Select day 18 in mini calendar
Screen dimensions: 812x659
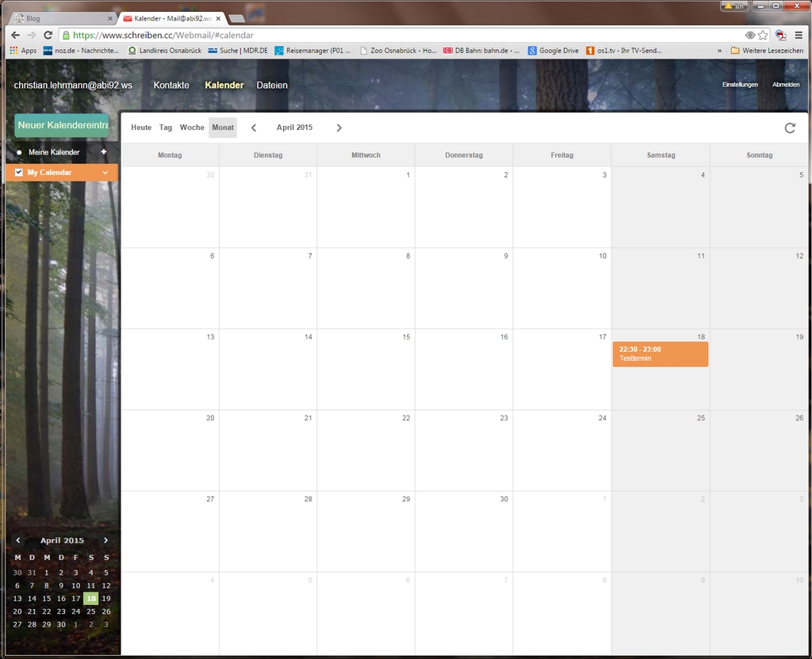pos(91,599)
